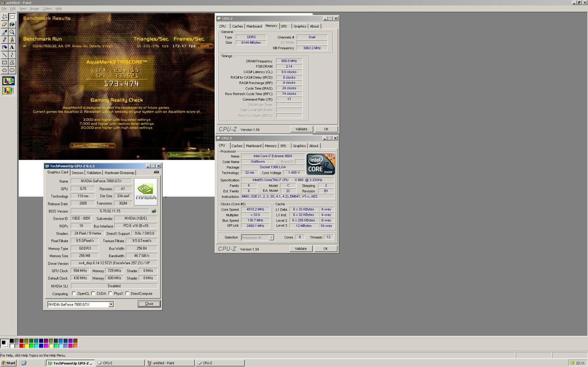Click the Close button in GPU-Z
Image resolution: width=588 pixels, height=367 pixels.
pos(149,304)
